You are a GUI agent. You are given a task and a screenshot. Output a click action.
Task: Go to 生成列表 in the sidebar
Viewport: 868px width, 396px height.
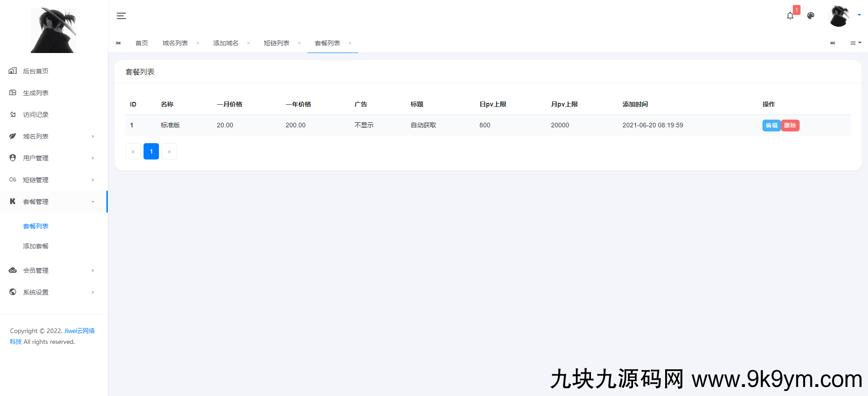point(36,93)
